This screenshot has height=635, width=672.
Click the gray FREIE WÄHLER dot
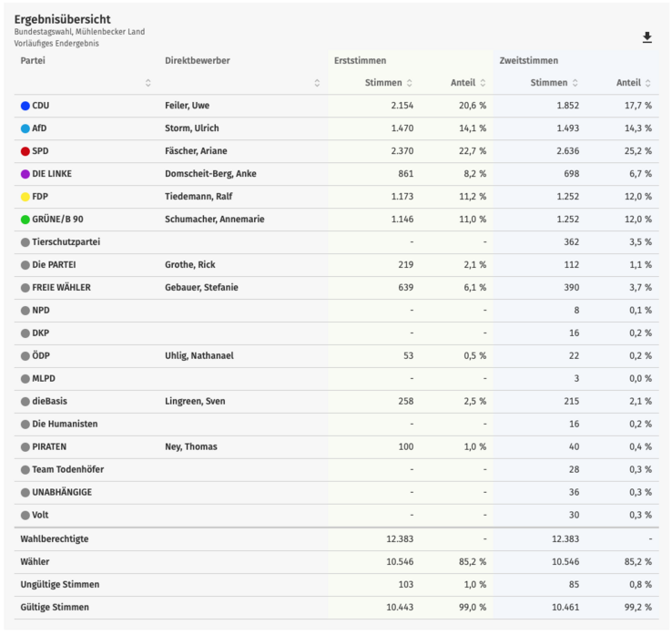25,288
